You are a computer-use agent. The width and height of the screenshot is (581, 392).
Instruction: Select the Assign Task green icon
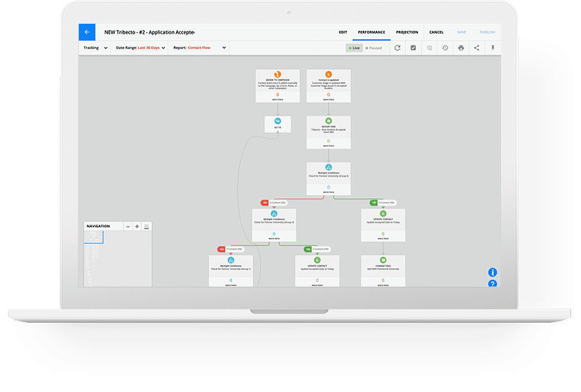pyautogui.click(x=328, y=121)
